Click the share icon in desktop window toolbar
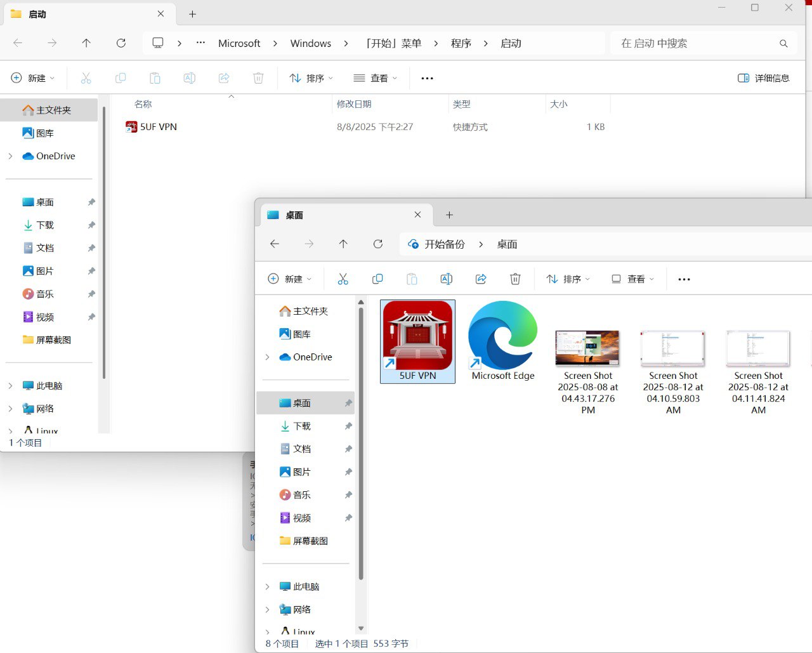The image size is (812, 653). pyautogui.click(x=481, y=279)
